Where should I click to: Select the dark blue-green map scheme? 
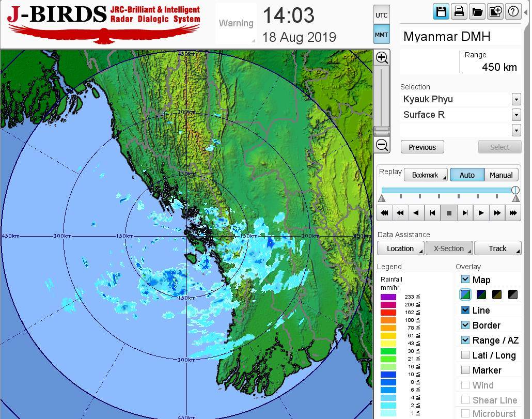point(481,294)
